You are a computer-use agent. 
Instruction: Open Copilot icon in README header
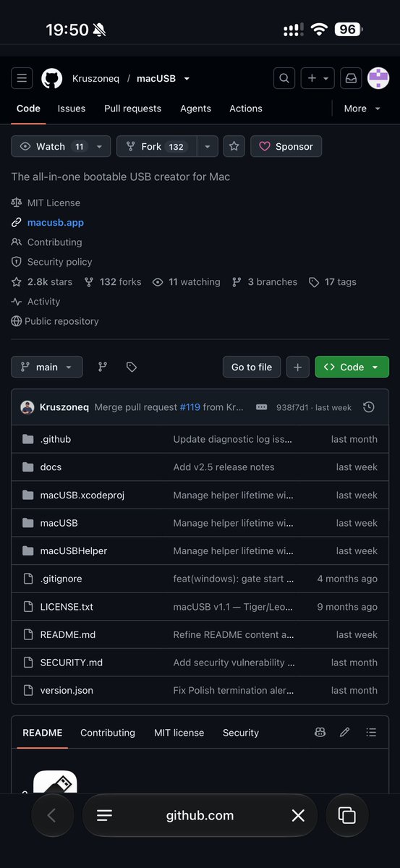pyautogui.click(x=320, y=733)
